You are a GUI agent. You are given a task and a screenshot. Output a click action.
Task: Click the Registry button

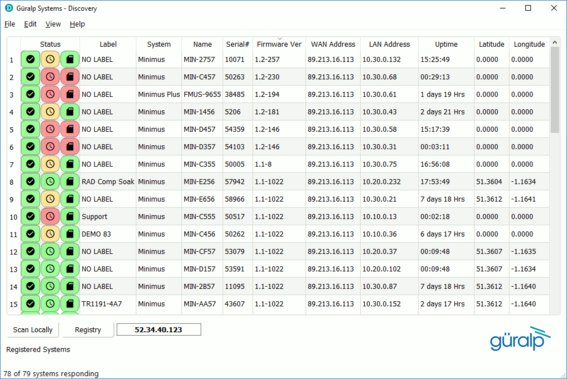(x=88, y=330)
